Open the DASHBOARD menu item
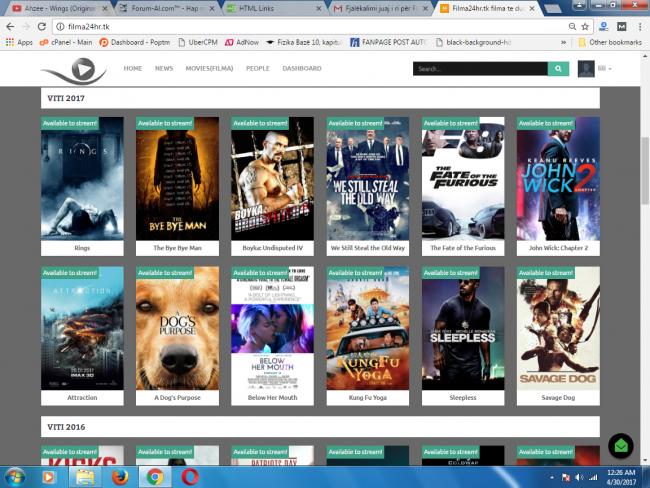Image resolution: width=650 pixels, height=488 pixels. 302,68
